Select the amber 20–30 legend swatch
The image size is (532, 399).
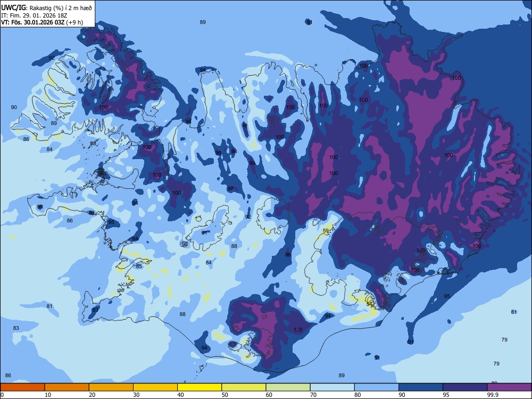[111, 387]
